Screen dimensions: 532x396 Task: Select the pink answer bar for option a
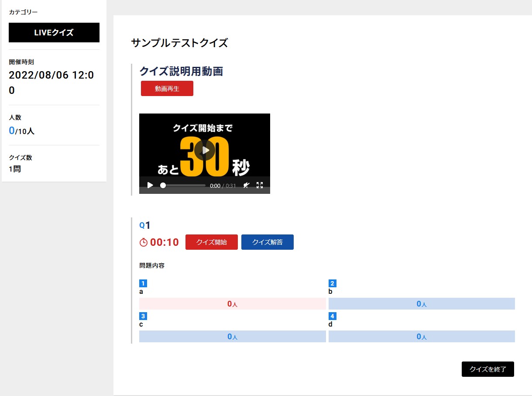pos(232,303)
